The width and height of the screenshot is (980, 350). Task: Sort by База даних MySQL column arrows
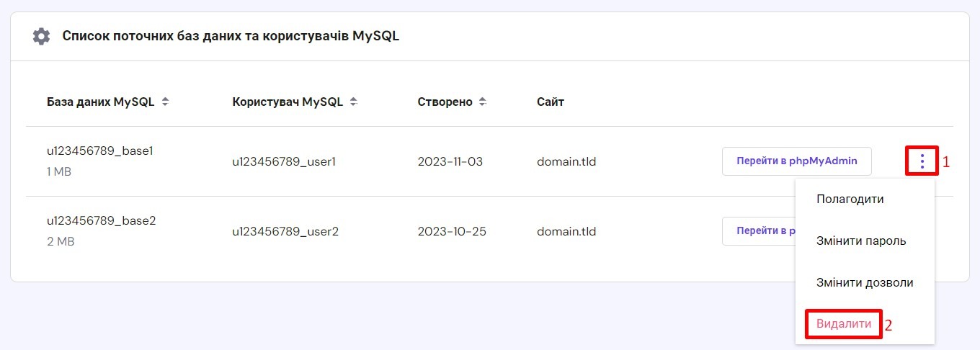click(165, 102)
